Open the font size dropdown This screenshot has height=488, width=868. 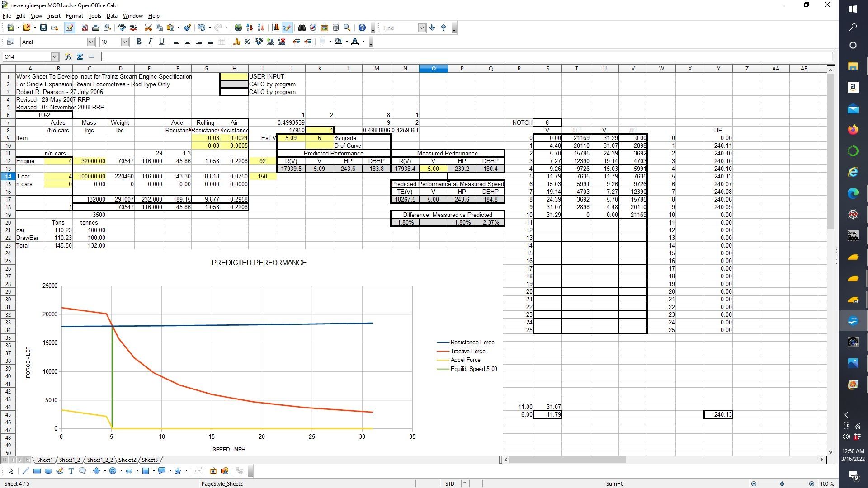click(x=125, y=42)
